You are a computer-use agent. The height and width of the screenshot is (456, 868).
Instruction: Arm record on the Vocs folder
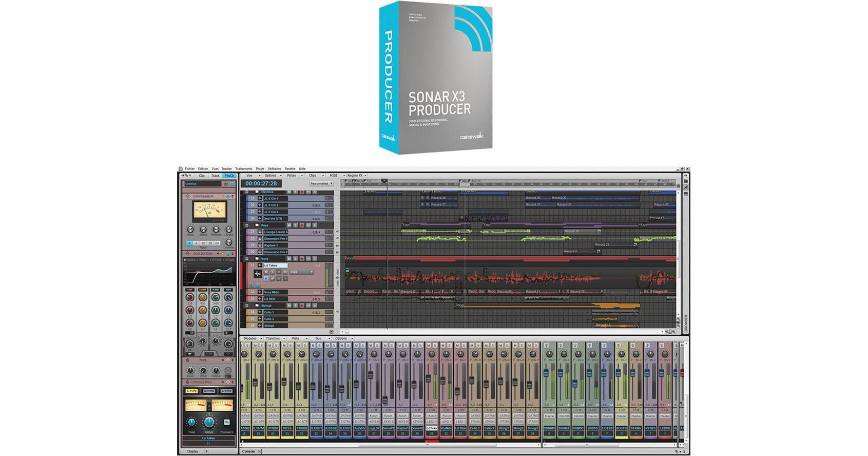[302, 259]
